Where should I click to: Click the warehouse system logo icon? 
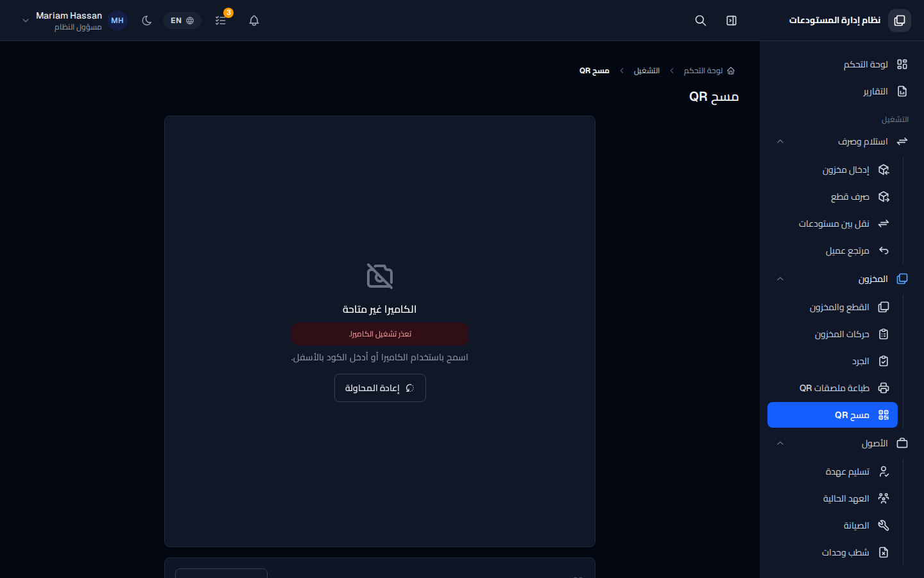[x=900, y=21]
